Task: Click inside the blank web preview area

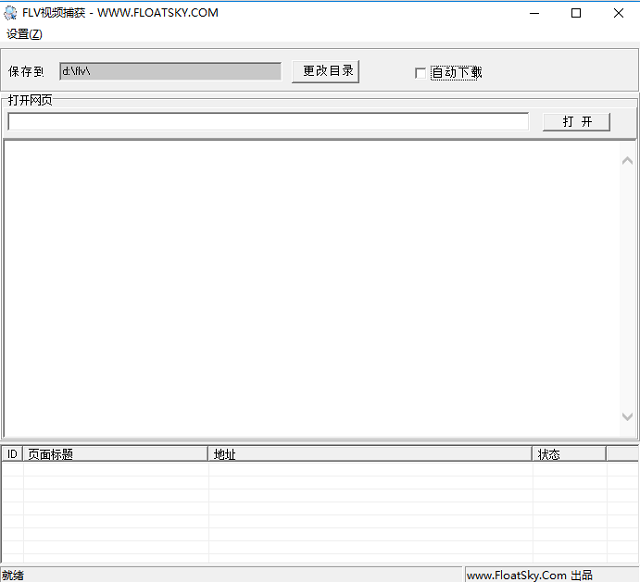Action: pyautogui.click(x=310, y=290)
